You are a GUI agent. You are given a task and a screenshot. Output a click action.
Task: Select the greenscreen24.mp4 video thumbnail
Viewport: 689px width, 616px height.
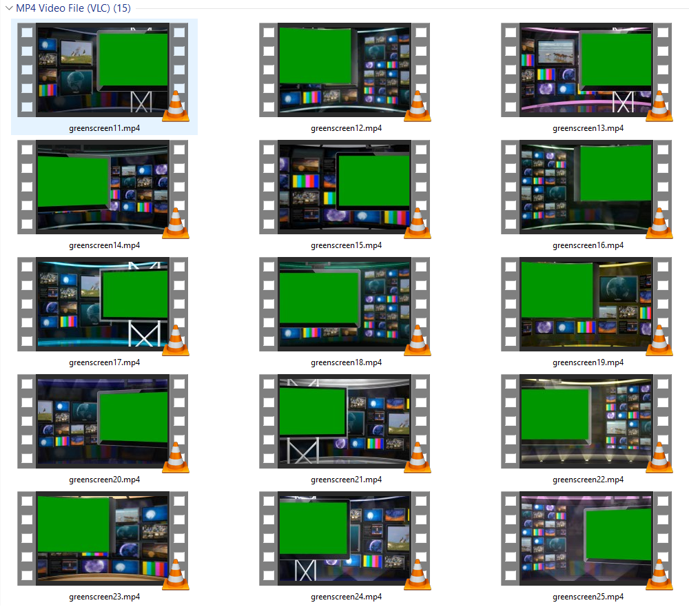click(344, 539)
